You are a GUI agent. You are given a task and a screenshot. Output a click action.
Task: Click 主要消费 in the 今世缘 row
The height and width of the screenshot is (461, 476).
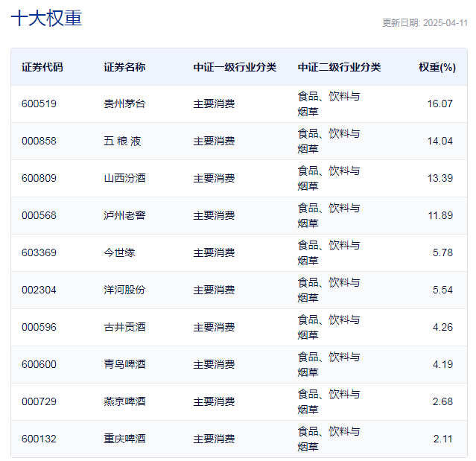point(214,252)
